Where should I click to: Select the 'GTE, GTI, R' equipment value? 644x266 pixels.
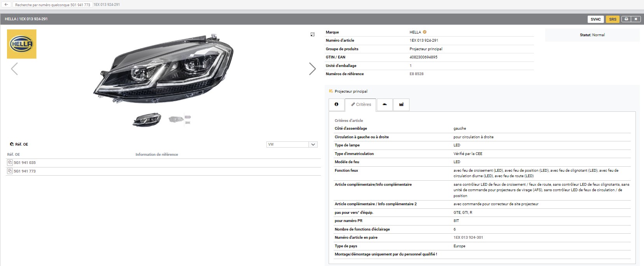point(463,213)
